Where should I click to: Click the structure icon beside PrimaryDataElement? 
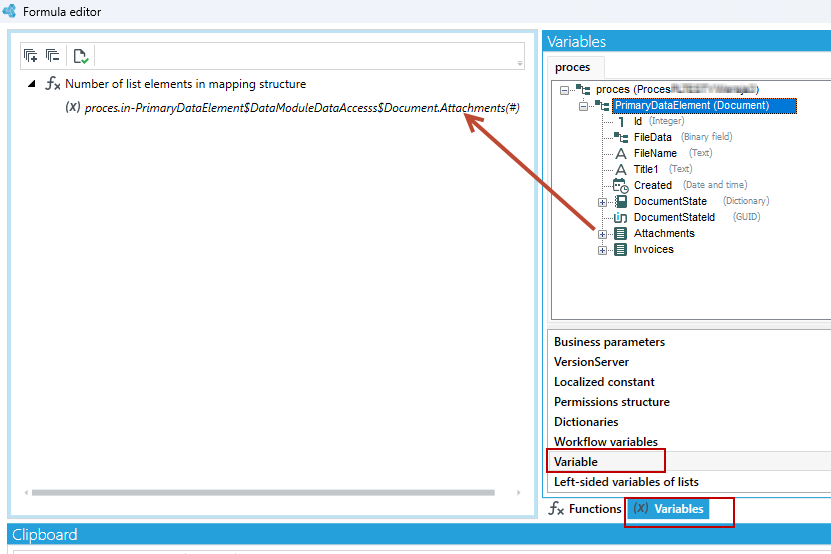pos(602,105)
